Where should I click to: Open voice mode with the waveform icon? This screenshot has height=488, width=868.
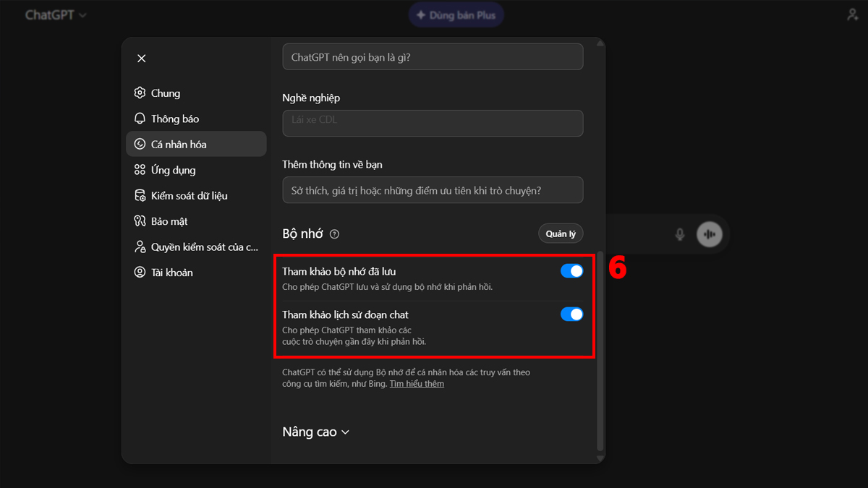point(710,234)
